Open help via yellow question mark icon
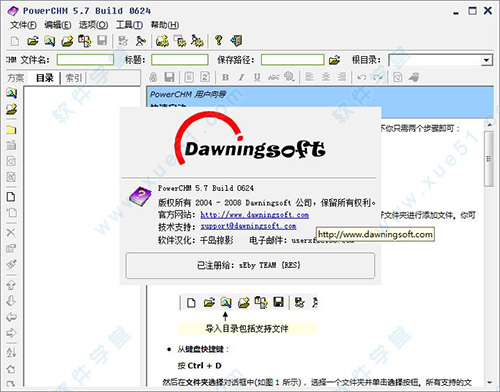This screenshot has height=392, width=500. [x=219, y=41]
